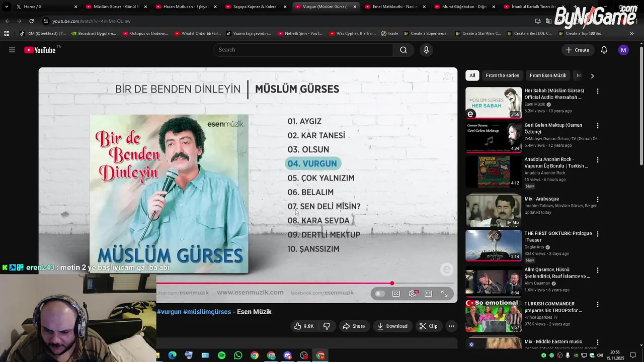Click the Clip button
The width and height of the screenshot is (644, 362).
click(x=429, y=326)
